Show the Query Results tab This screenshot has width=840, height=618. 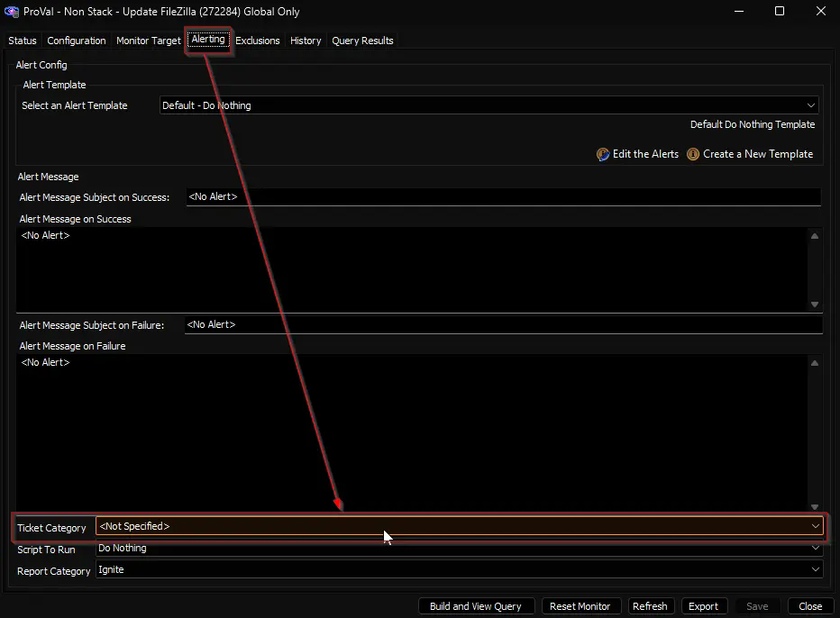click(x=362, y=41)
